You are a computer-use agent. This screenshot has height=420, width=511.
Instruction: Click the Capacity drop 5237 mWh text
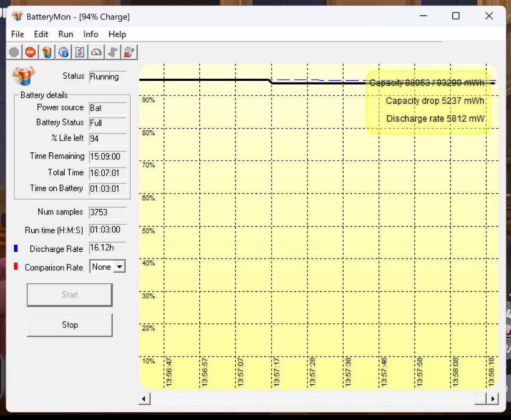(x=435, y=101)
